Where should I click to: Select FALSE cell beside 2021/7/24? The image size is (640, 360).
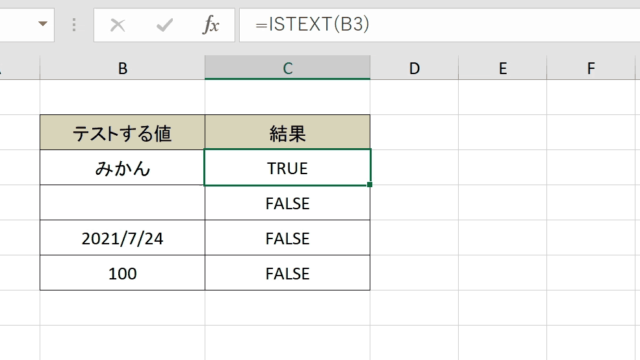coord(287,238)
